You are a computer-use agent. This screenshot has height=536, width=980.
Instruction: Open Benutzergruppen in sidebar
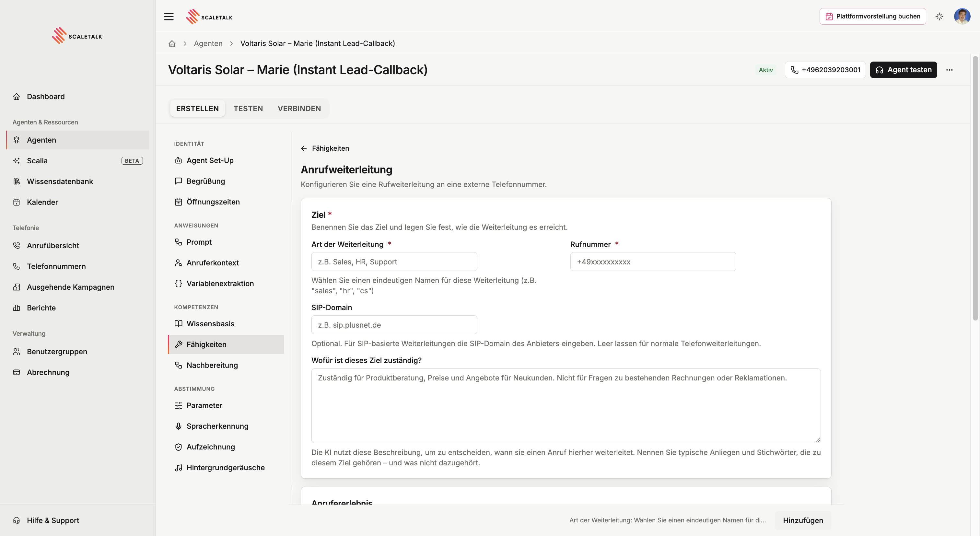[77, 352]
